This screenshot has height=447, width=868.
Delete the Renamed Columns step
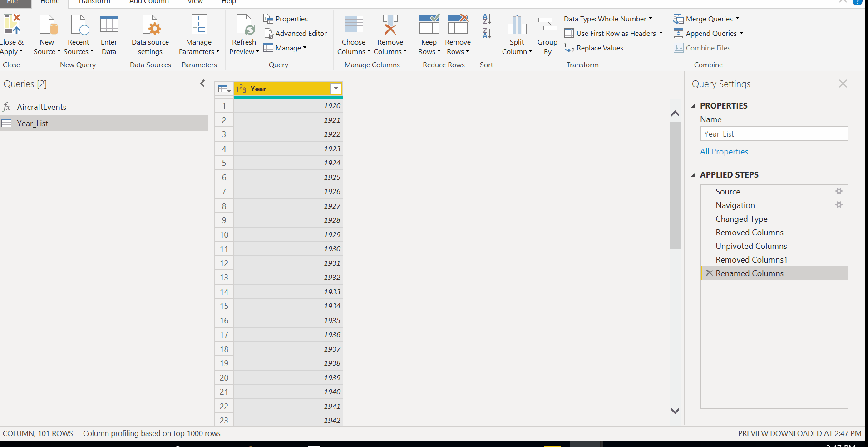[x=709, y=273]
